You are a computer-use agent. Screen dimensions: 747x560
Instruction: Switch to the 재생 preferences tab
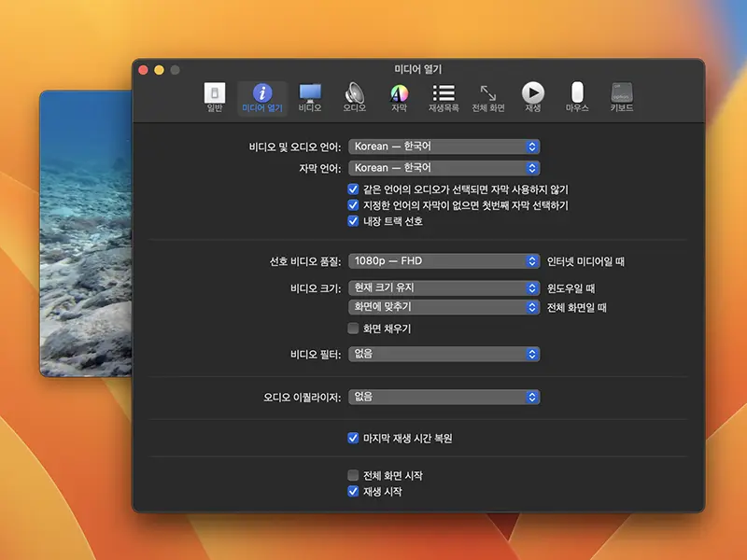tap(532, 98)
